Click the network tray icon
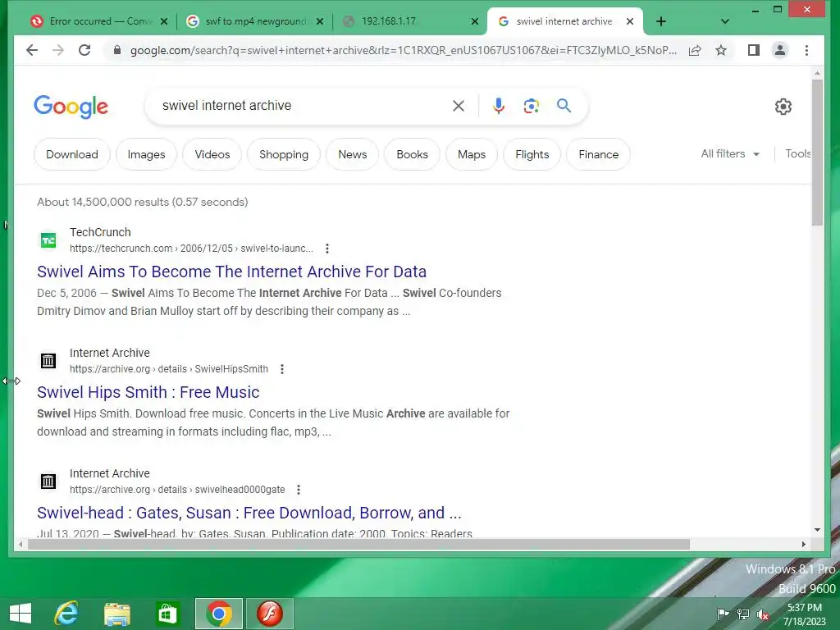 743,614
